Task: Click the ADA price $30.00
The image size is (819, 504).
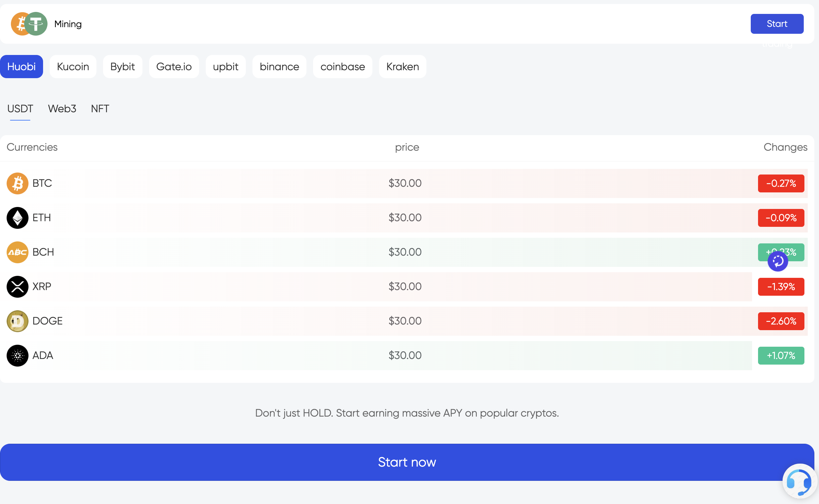Action: (405, 356)
